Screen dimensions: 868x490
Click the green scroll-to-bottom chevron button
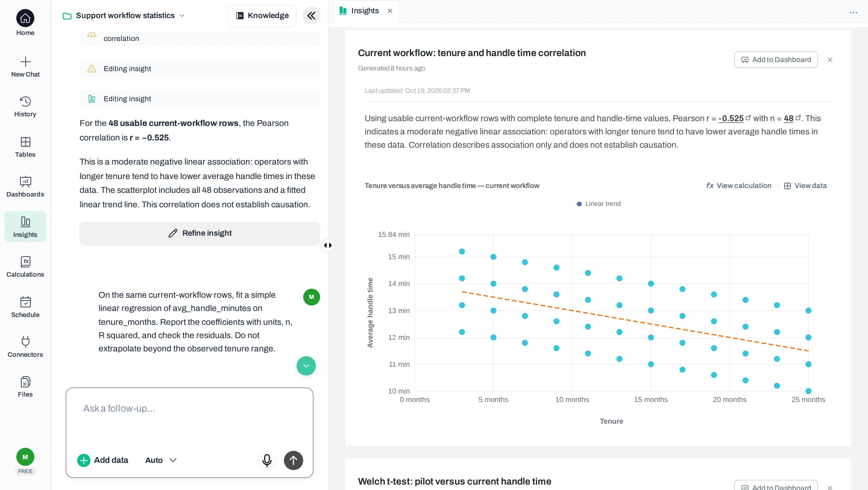[306, 366]
